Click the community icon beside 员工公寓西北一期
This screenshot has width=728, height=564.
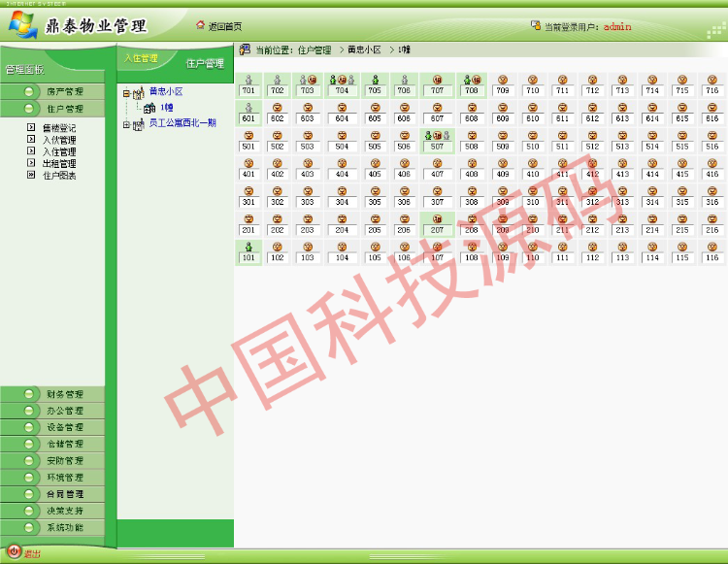[139, 124]
